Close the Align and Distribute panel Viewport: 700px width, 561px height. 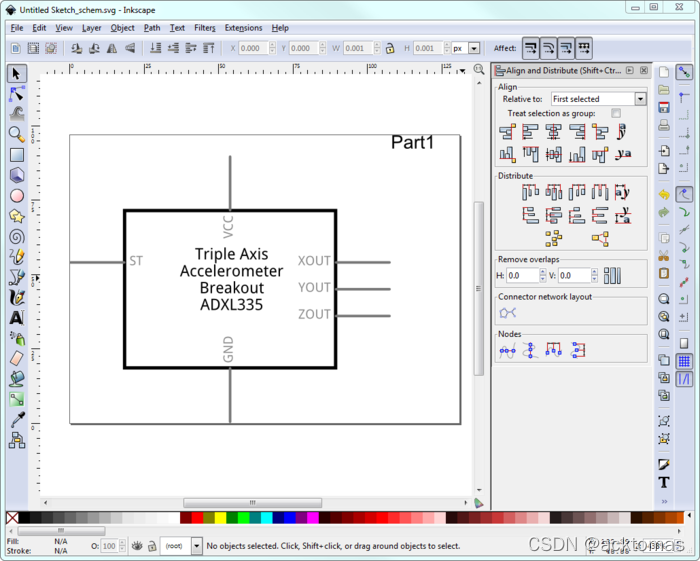644,70
